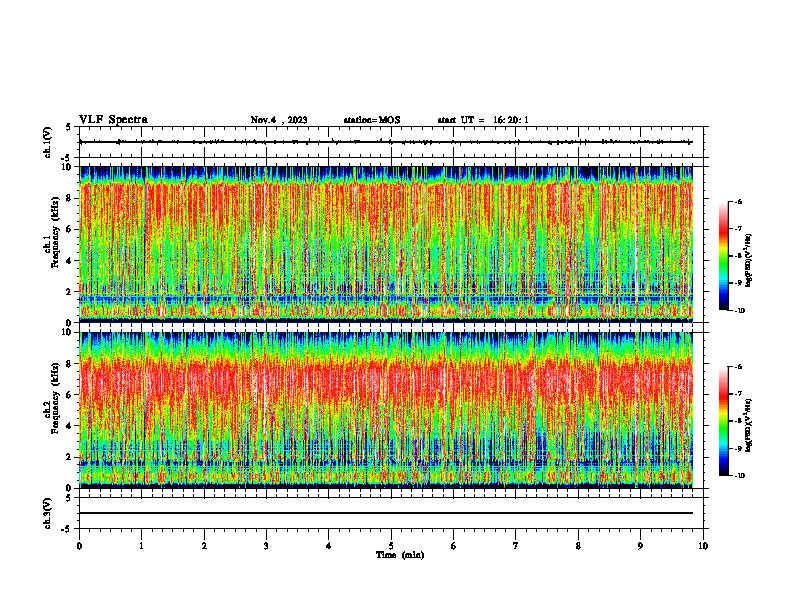792x612 pixels.
Task: Click the "5" tick on ch.3(V) axis
Action: (69, 498)
